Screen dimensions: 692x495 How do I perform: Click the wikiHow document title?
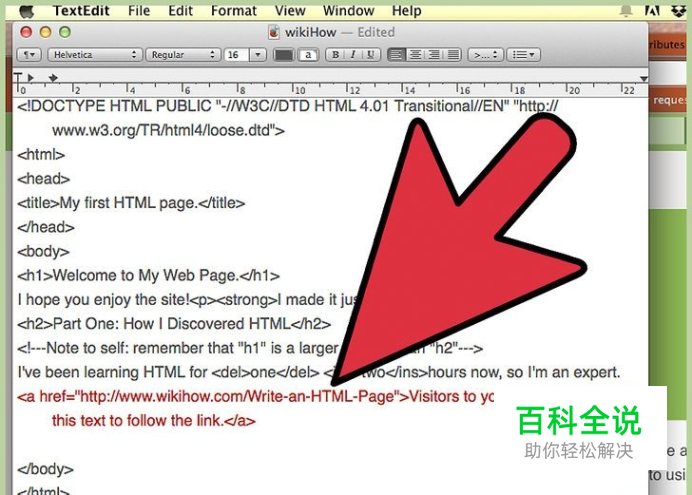coord(311,32)
